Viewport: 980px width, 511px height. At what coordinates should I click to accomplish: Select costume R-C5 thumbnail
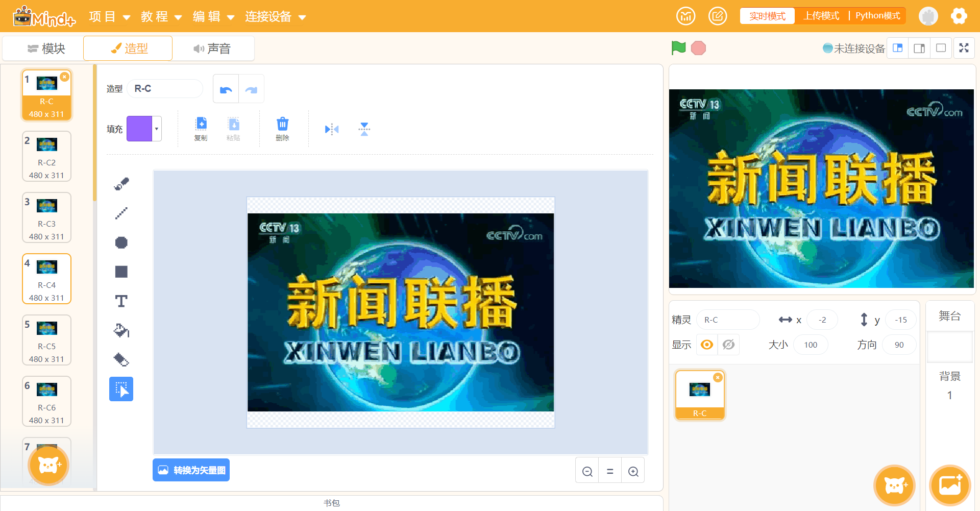click(x=46, y=340)
